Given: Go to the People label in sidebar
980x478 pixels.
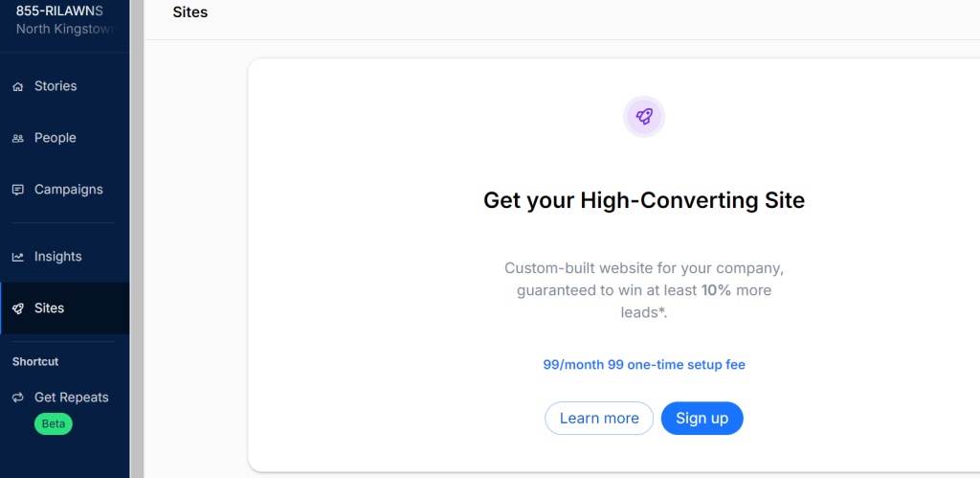Looking at the screenshot, I should [x=55, y=138].
